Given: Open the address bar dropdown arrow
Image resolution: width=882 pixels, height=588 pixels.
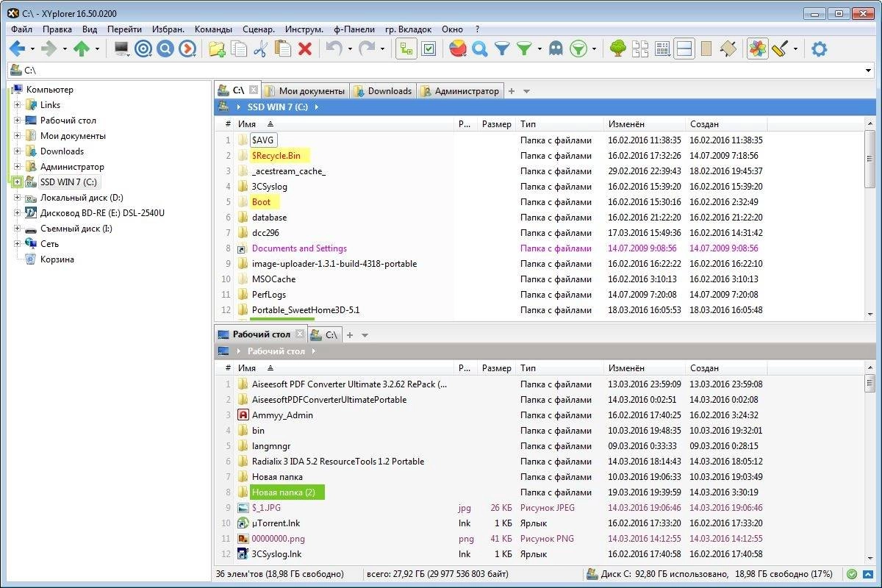Looking at the screenshot, I should click(x=869, y=71).
